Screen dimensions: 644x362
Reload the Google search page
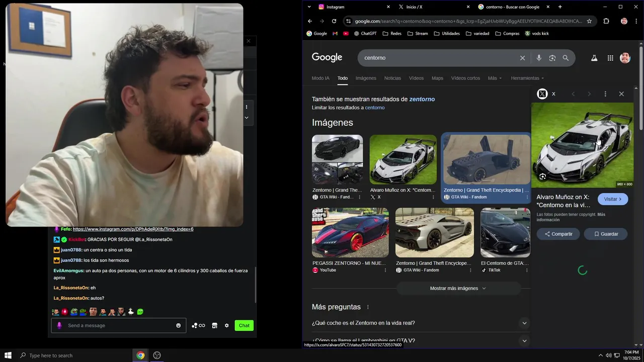[334, 21]
